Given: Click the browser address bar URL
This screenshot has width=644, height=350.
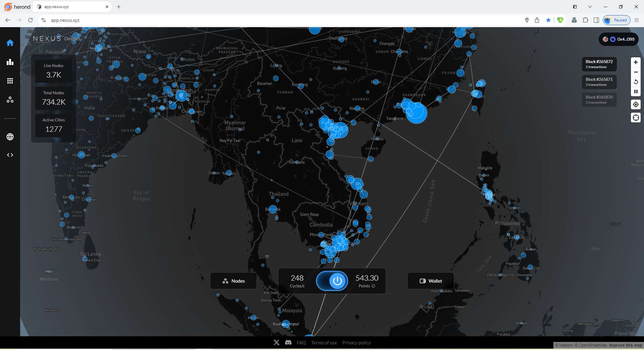Looking at the screenshot, I should (65, 20).
